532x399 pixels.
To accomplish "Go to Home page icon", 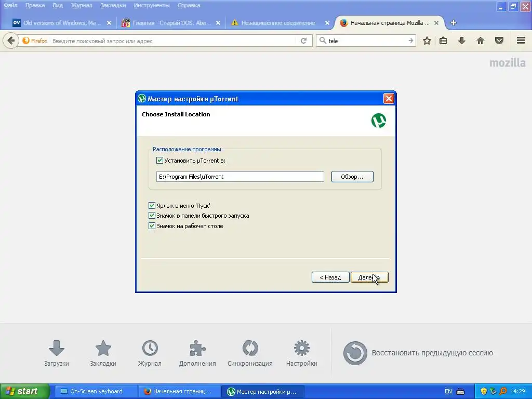I will pyautogui.click(x=481, y=41).
